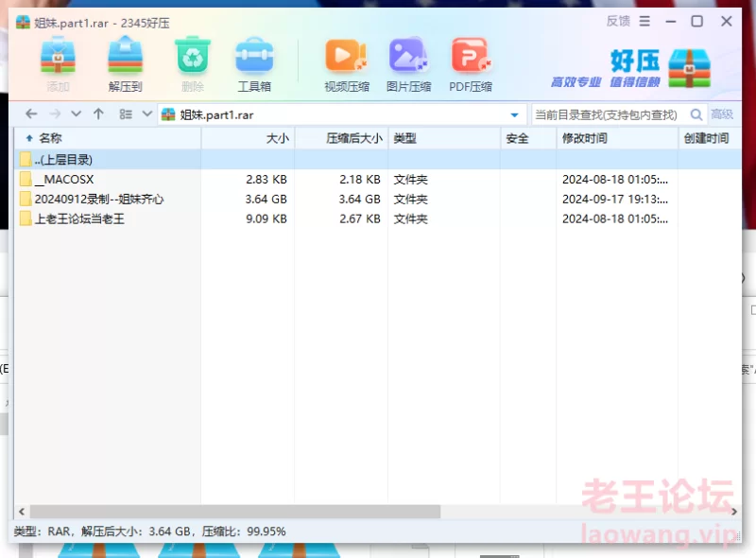
Task: Sort by the 类型 column header
Action: click(x=444, y=138)
